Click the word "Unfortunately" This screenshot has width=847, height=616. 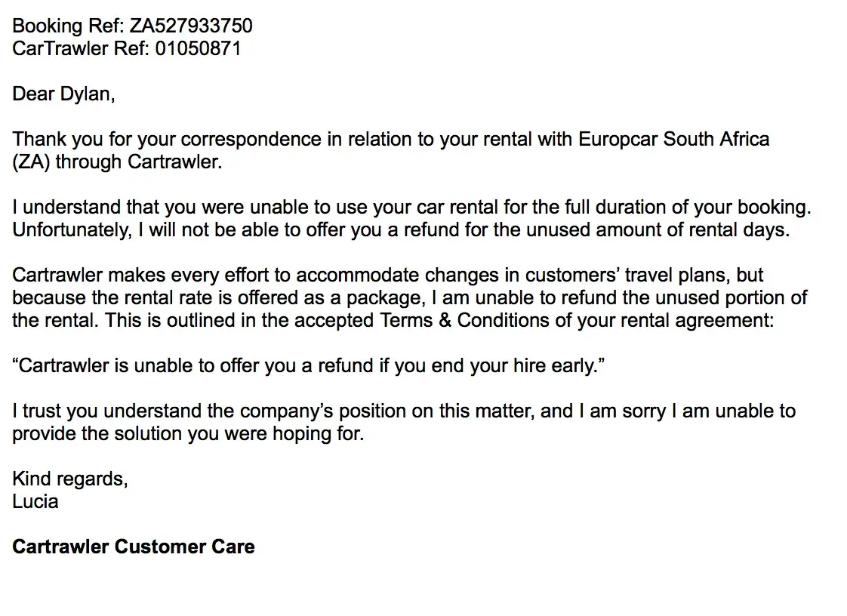click(x=71, y=230)
